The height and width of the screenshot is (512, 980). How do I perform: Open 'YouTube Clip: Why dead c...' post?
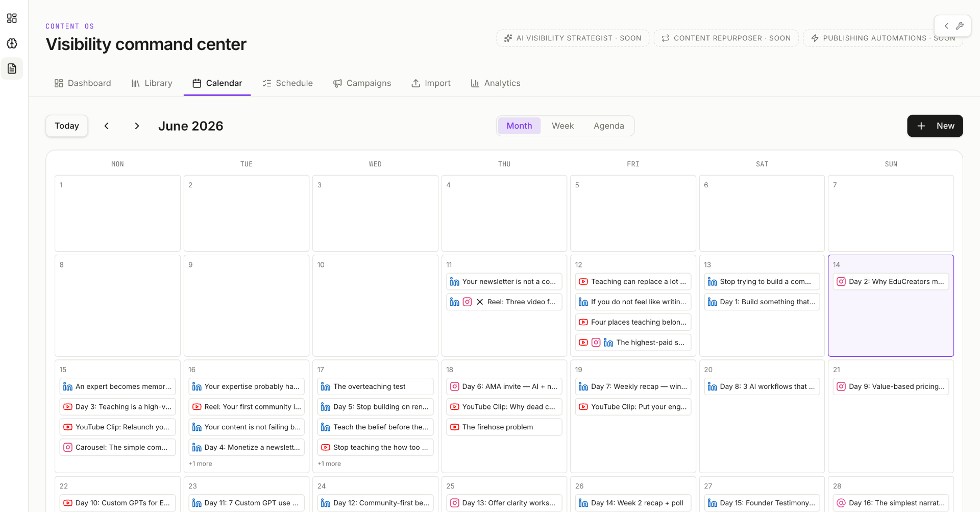(504, 407)
